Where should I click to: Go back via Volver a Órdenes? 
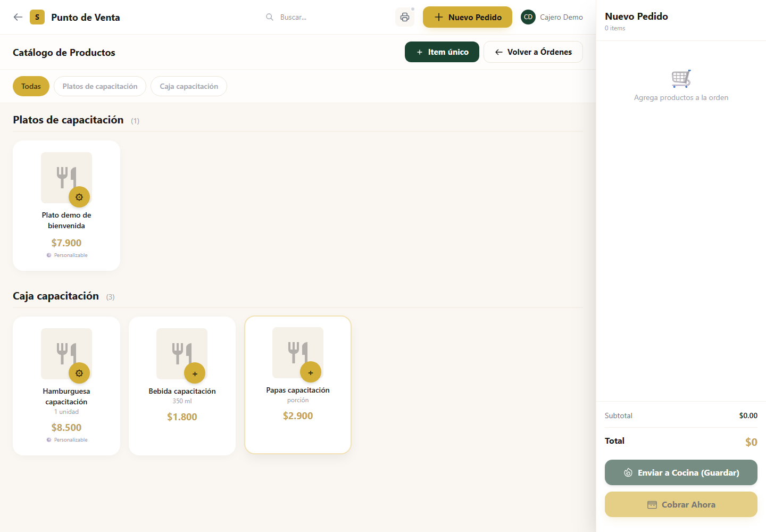(x=533, y=52)
